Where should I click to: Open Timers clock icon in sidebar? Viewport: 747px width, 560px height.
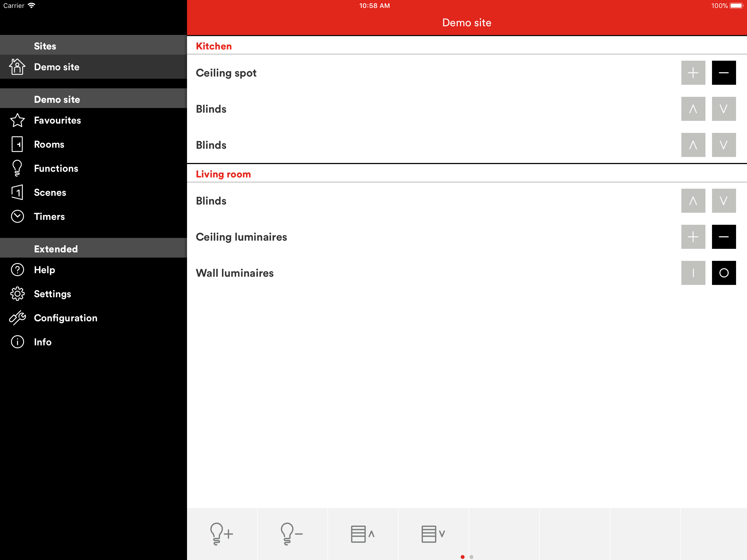(x=17, y=217)
